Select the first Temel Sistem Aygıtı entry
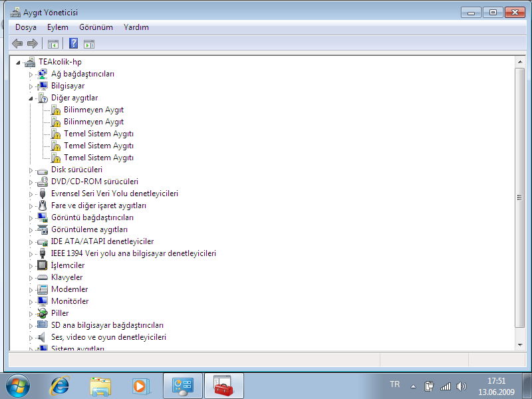The image size is (532, 399). click(98, 134)
